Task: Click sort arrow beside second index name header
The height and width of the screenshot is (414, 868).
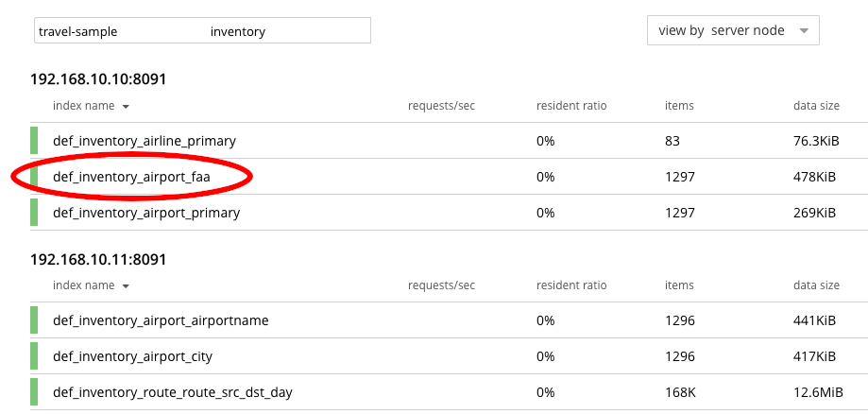Action: click(x=126, y=285)
